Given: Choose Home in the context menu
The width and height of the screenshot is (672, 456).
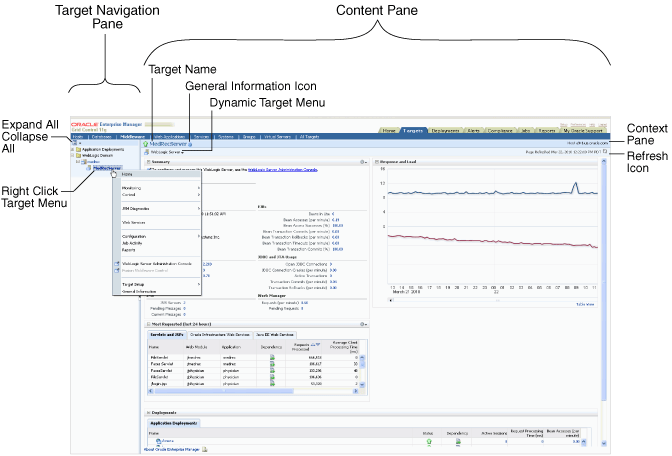Looking at the screenshot, I should [x=157, y=174].
